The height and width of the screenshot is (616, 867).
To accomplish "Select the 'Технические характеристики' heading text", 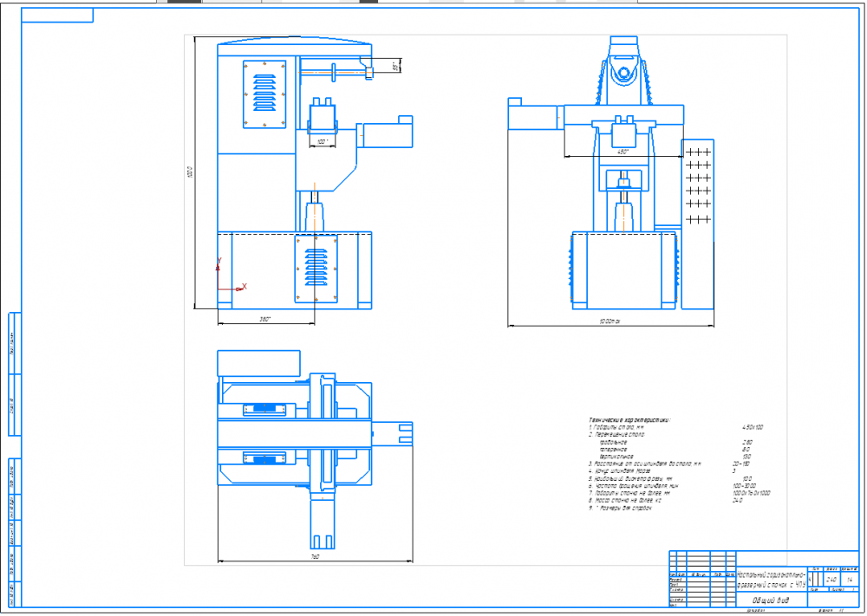I will click(629, 420).
